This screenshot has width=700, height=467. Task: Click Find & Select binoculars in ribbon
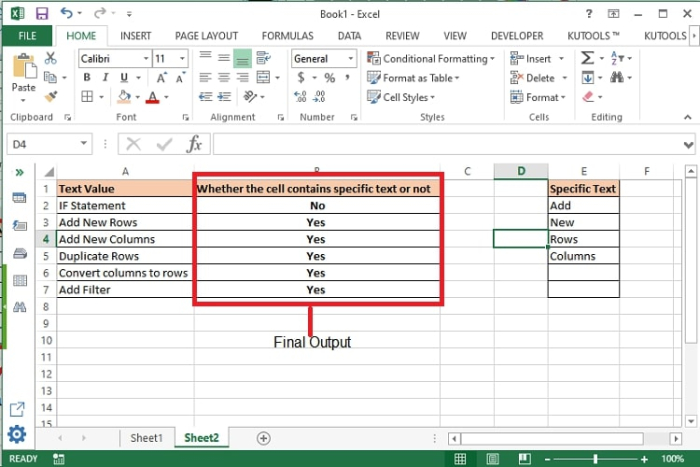[617, 78]
